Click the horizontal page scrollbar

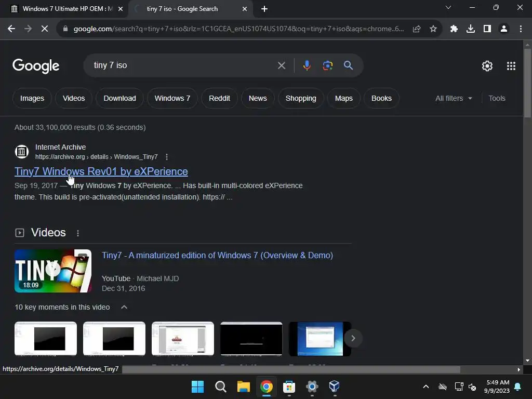coord(291,369)
